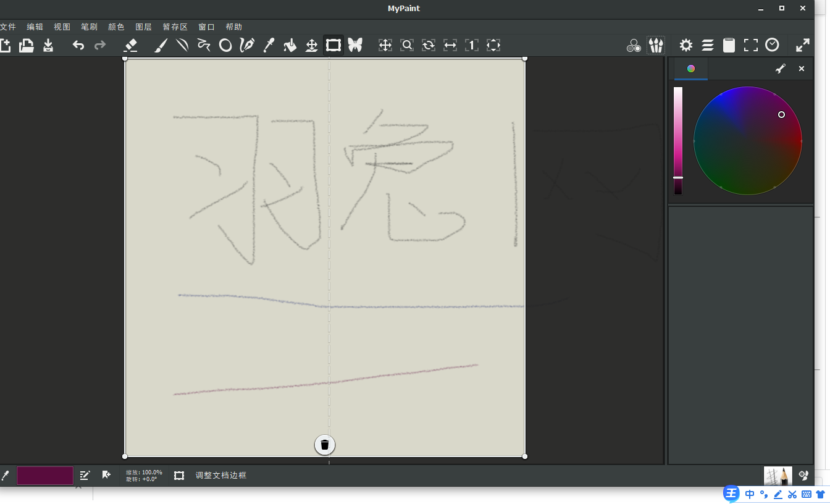Viewport: 830px width, 504px height.
Task: Click the trash icon on canvas frame
Action: [325, 445]
